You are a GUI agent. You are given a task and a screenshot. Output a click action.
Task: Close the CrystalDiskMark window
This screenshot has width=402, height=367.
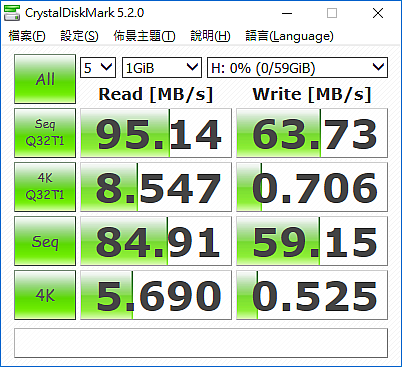pyautogui.click(x=378, y=13)
